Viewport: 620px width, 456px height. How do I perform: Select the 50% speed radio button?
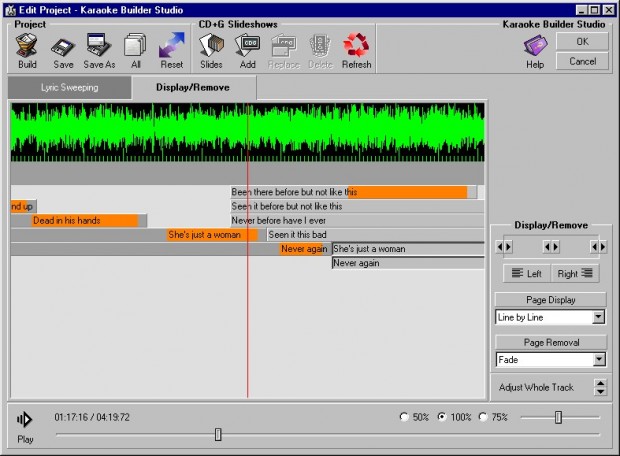pyautogui.click(x=404, y=417)
